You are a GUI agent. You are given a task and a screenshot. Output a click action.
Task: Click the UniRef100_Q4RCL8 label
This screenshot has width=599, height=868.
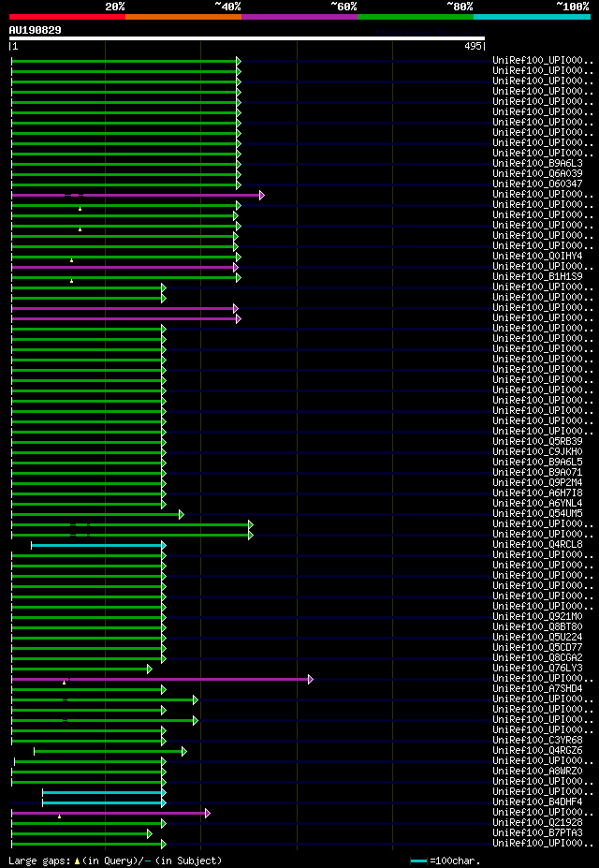537,545
